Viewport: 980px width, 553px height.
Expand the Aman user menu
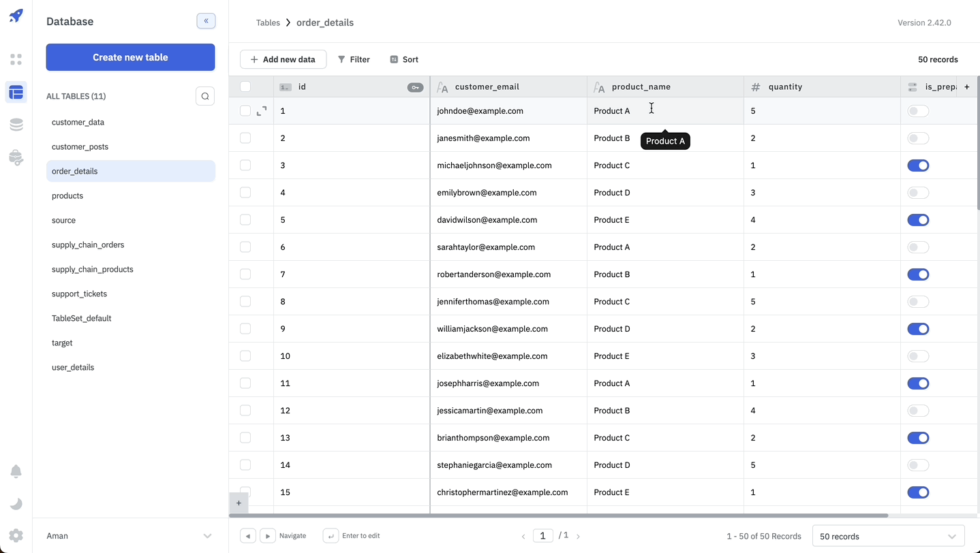207,536
